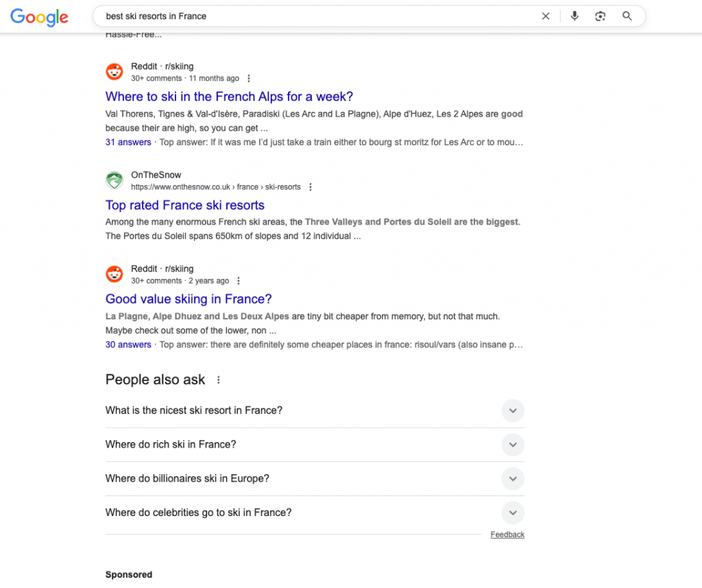Click the Feedback link
Image resolution: width=702 pixels, height=588 pixels.
click(507, 535)
